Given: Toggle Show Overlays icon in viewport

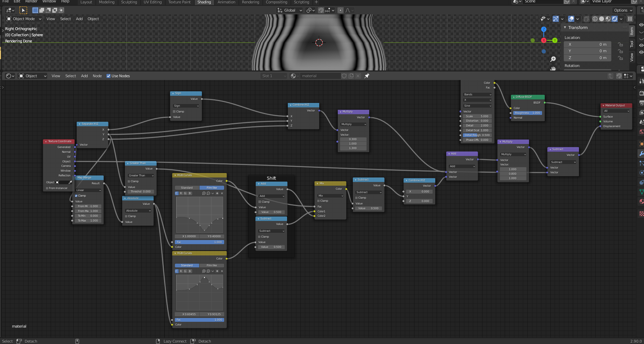Looking at the screenshot, I should (571, 19).
